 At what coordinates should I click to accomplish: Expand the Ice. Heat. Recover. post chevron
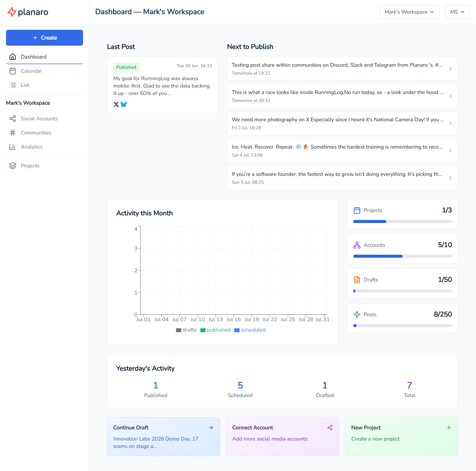(x=450, y=151)
